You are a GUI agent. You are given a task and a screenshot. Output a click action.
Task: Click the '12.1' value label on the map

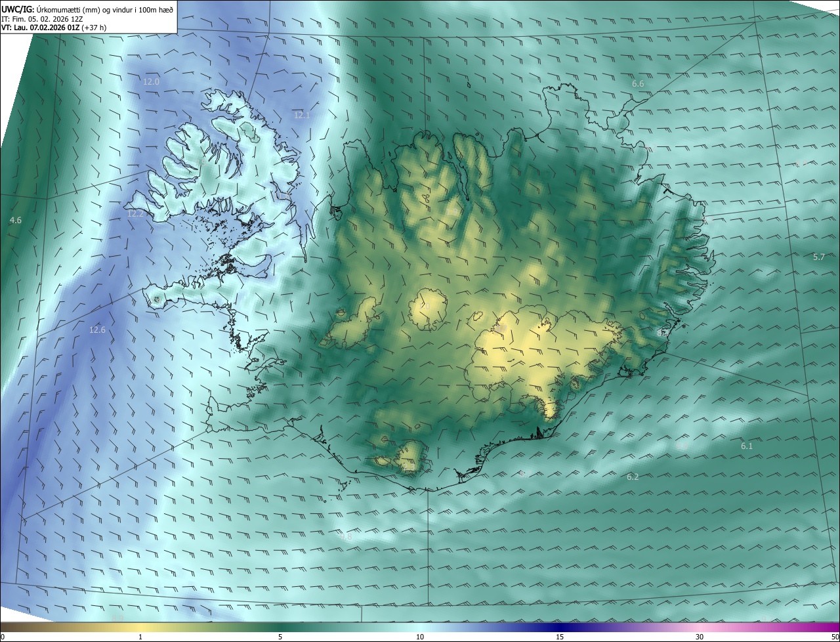pos(302,116)
